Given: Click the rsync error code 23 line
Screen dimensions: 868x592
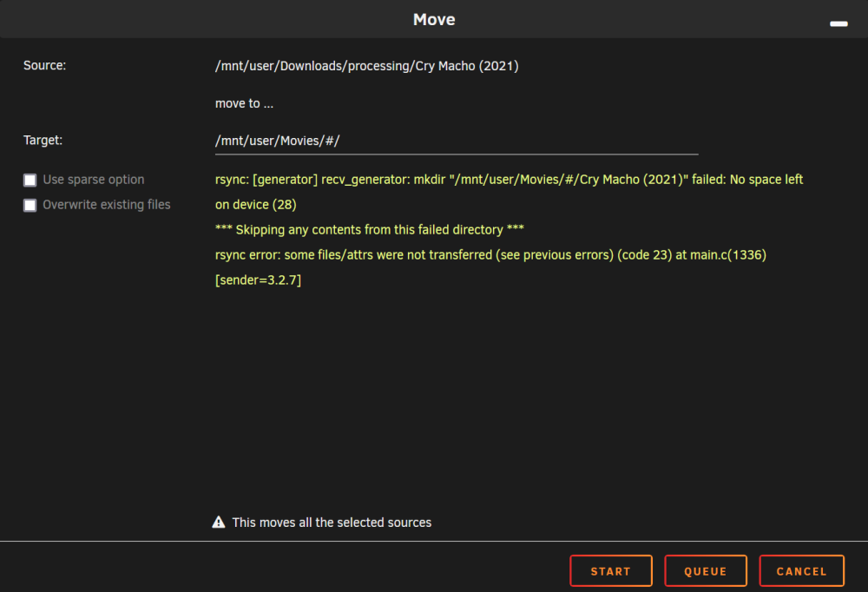Looking at the screenshot, I should (x=490, y=254).
